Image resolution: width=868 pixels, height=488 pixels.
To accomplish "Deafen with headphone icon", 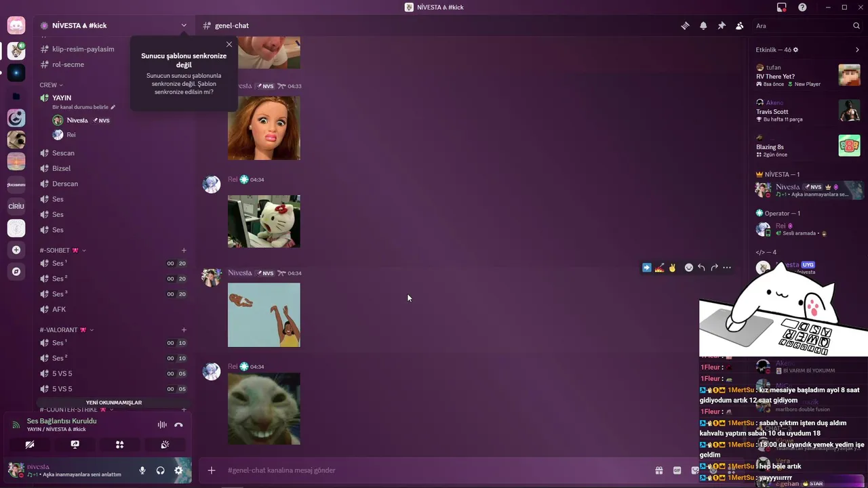I will (161, 470).
